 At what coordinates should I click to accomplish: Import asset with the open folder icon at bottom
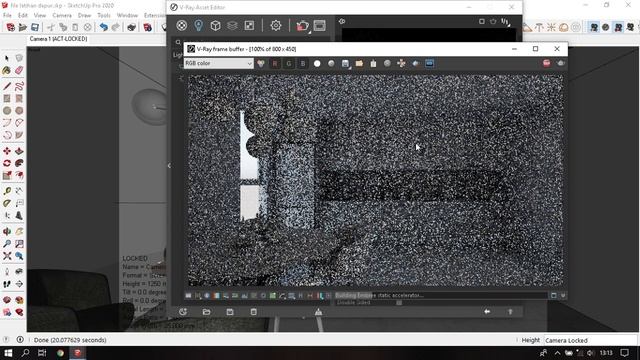click(207, 312)
